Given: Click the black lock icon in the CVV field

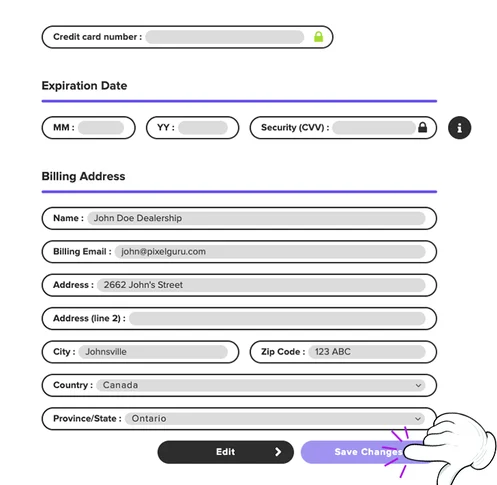Looking at the screenshot, I should point(422,127).
